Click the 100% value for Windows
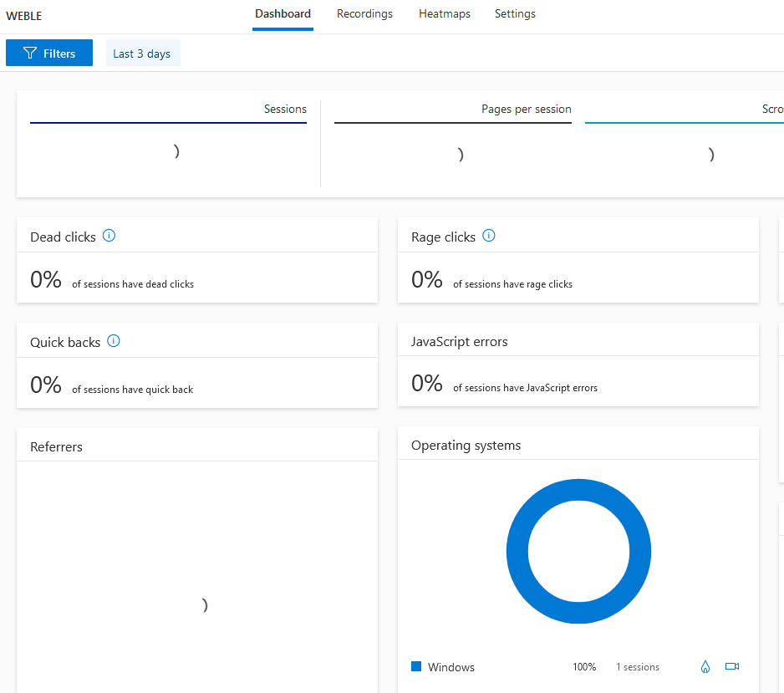The width and height of the screenshot is (784, 693). pos(584,667)
